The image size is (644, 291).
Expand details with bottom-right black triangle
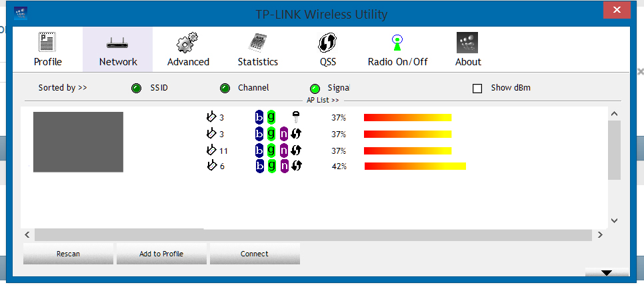[x=607, y=272]
